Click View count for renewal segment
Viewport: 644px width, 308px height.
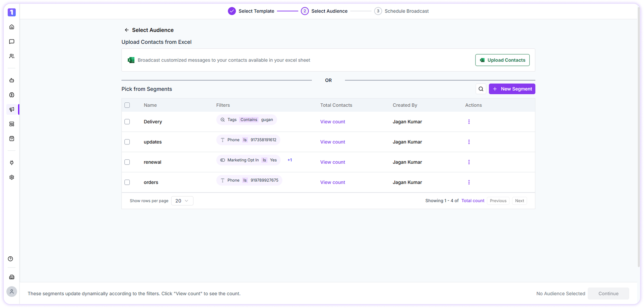click(333, 162)
